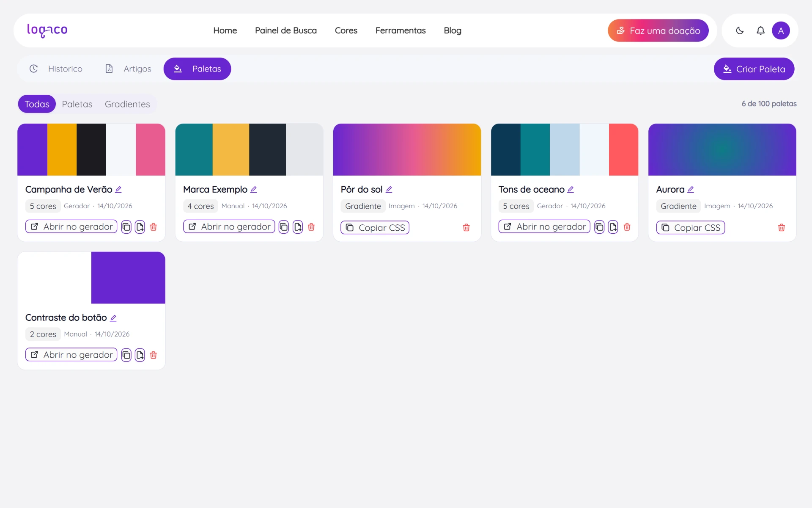
Task: Delete the Pôr do sol gradient
Action: [x=466, y=228]
